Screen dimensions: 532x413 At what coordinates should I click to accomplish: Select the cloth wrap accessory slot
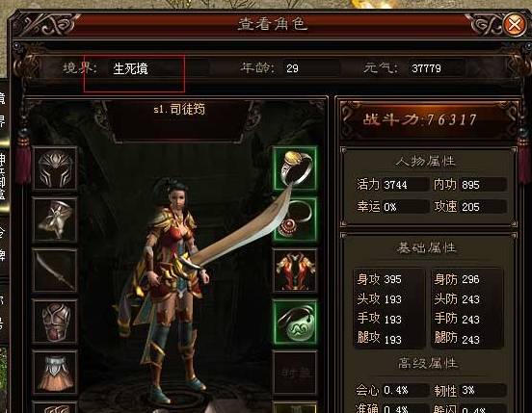click(55, 219)
